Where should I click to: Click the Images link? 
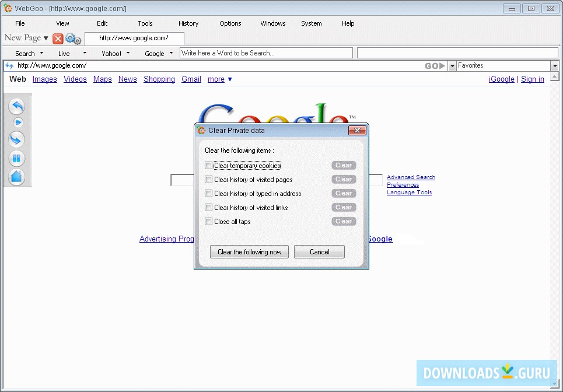(45, 79)
